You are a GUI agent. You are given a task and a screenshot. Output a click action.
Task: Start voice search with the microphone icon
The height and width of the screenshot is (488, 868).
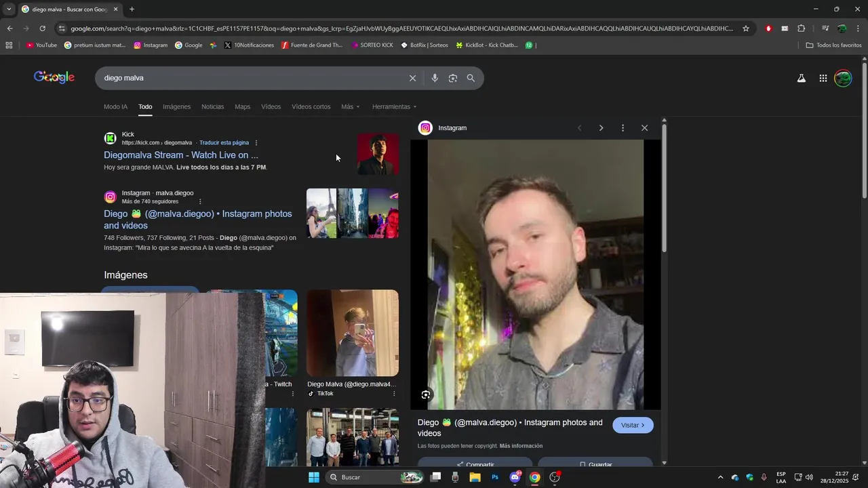[435, 78]
